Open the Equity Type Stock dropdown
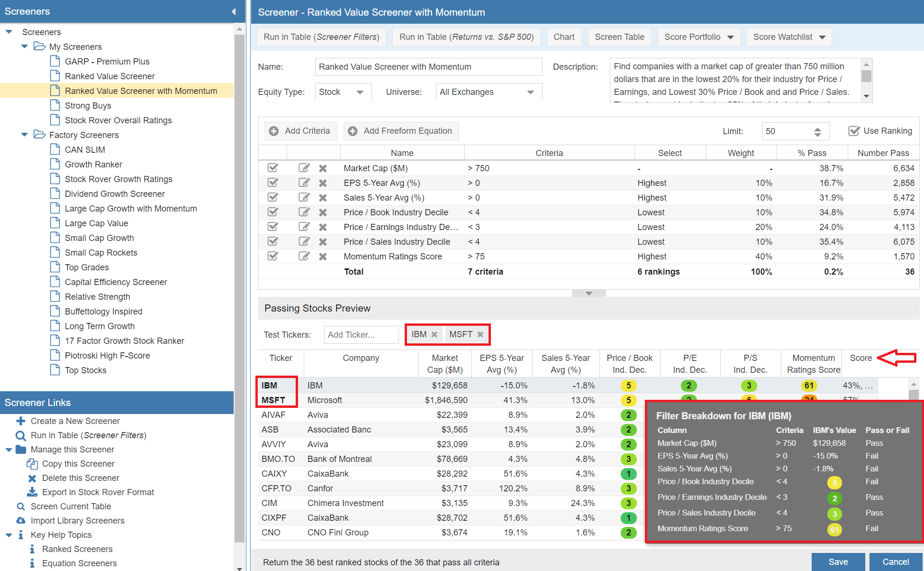 [360, 92]
